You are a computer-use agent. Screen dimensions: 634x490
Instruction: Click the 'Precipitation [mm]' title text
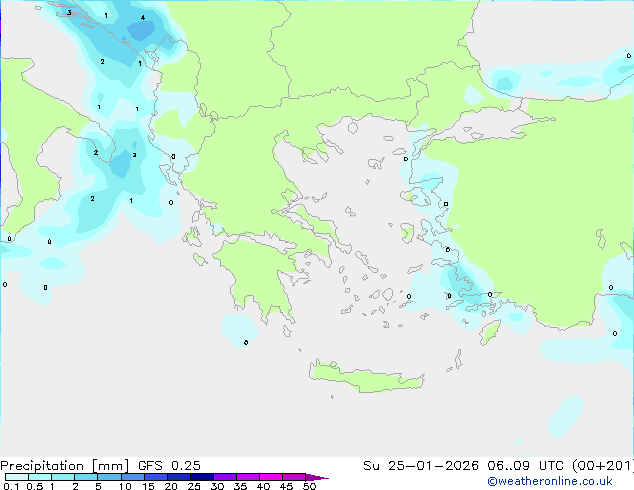(64, 466)
